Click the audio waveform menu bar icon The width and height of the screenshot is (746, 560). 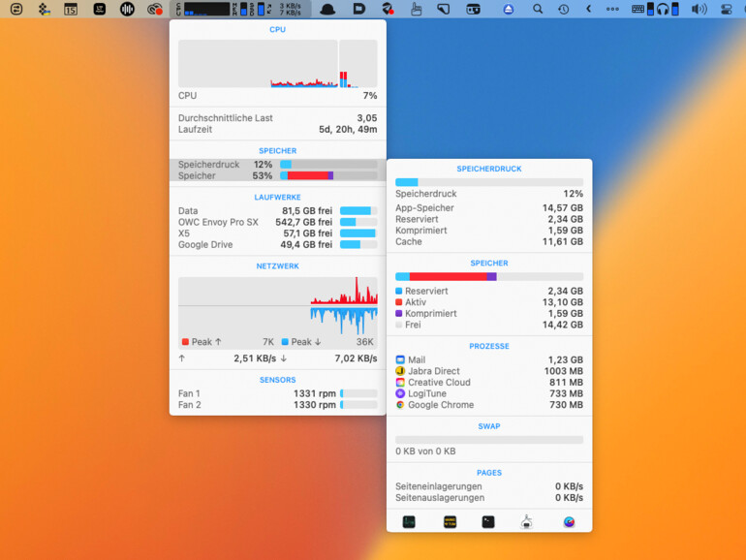point(127,9)
